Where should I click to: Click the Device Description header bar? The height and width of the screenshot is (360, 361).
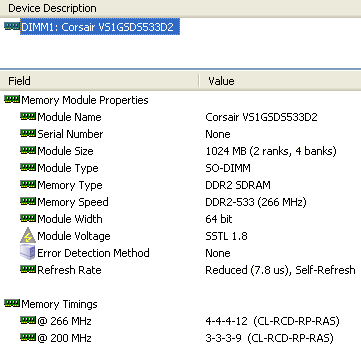(x=180, y=8)
